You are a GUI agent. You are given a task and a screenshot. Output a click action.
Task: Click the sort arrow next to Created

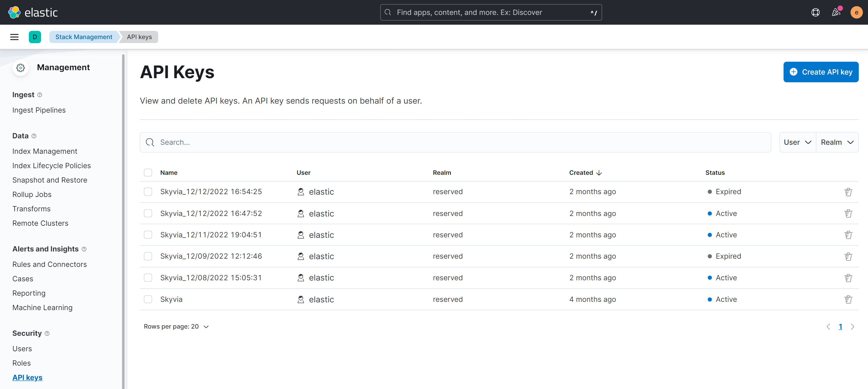click(x=599, y=173)
